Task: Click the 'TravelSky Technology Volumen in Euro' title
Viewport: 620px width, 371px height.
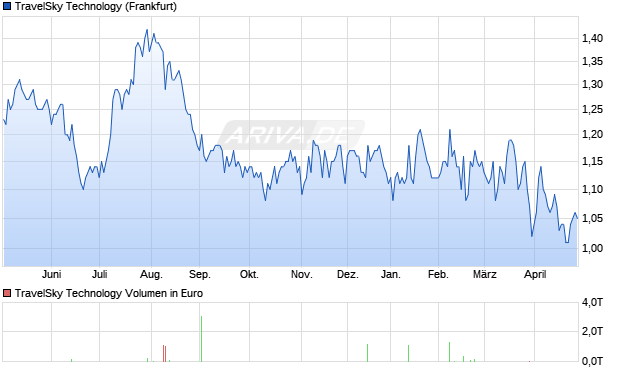Action: (x=109, y=293)
